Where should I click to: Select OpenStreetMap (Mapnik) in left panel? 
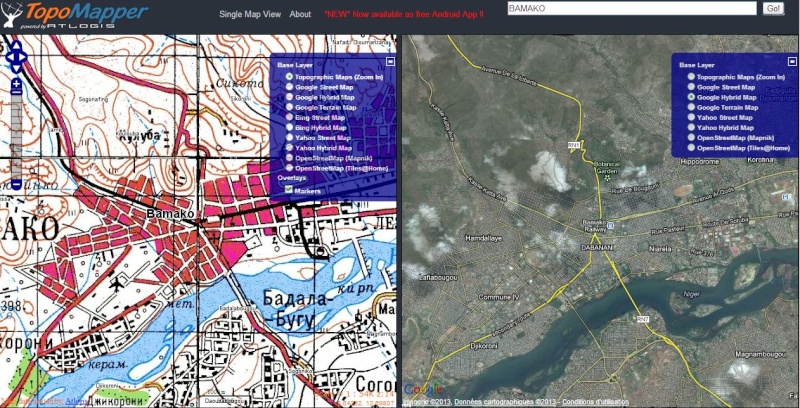tap(289, 158)
